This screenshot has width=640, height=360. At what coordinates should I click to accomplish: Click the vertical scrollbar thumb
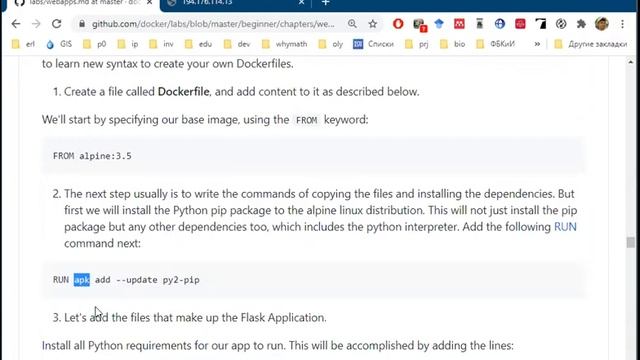pyautogui.click(x=631, y=242)
